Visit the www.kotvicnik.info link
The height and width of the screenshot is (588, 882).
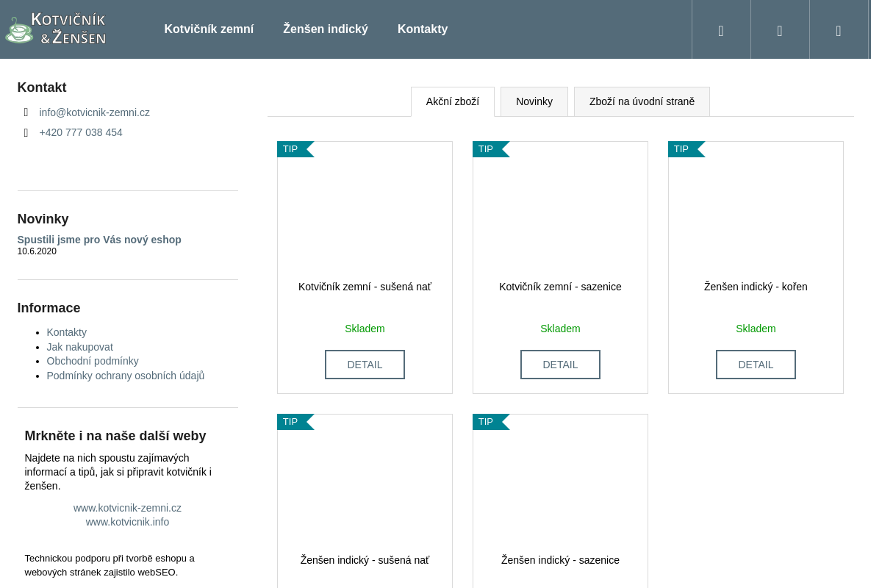coord(127,522)
